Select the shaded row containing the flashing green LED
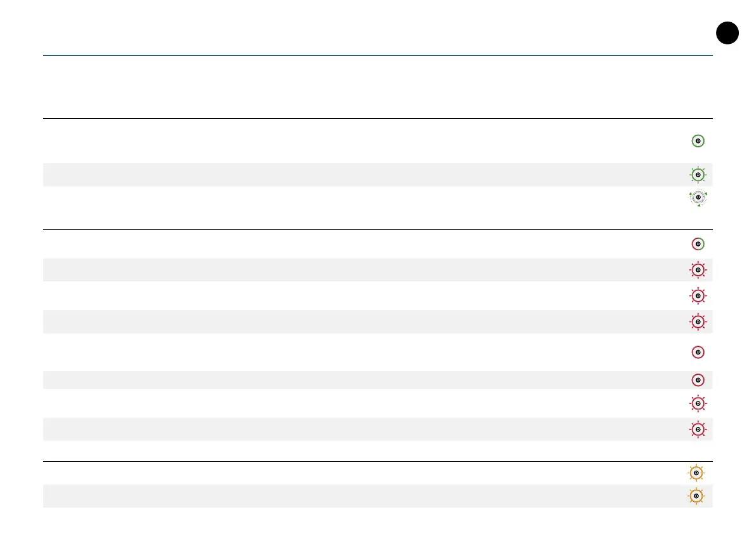This screenshot has width=756, height=533. (x=377, y=175)
